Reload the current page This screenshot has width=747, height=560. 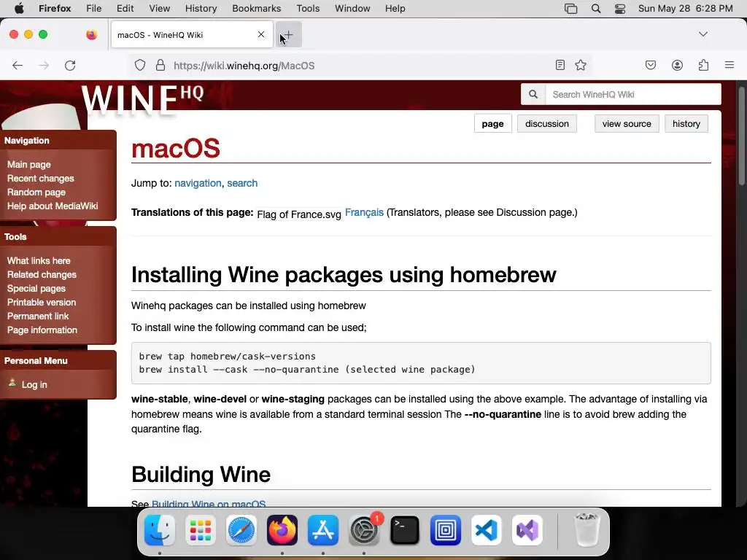pyautogui.click(x=70, y=65)
